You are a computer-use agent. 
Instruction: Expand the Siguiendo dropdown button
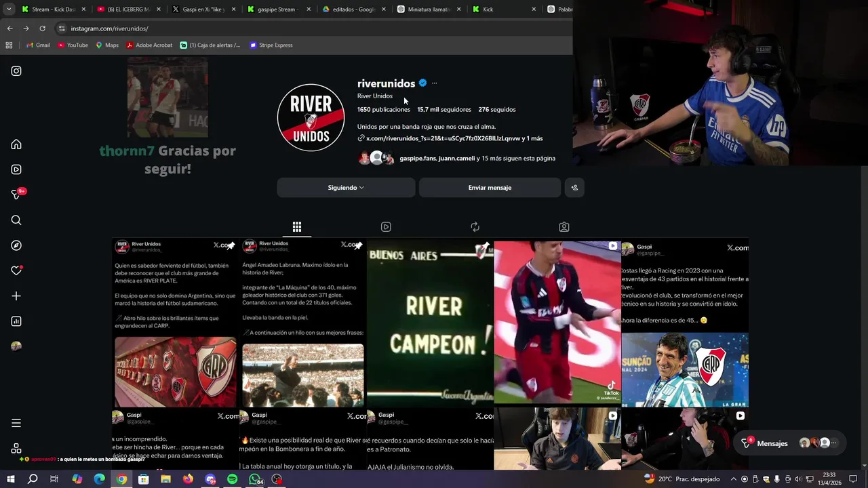[346, 188]
